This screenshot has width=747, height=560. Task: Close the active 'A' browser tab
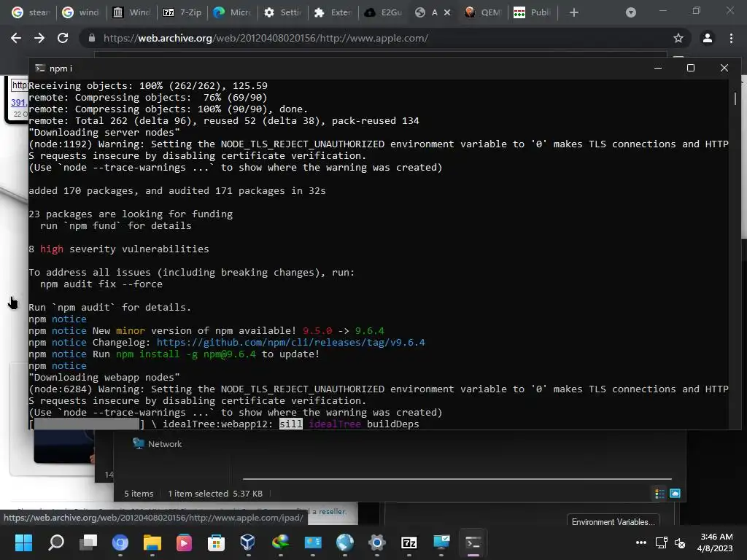(447, 13)
